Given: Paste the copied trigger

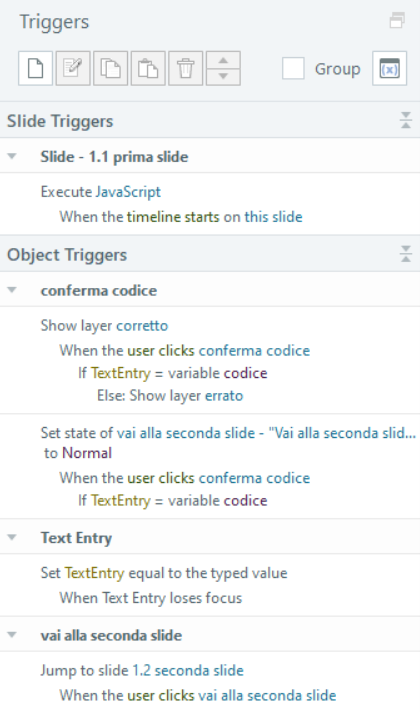Looking at the screenshot, I should point(148,69).
